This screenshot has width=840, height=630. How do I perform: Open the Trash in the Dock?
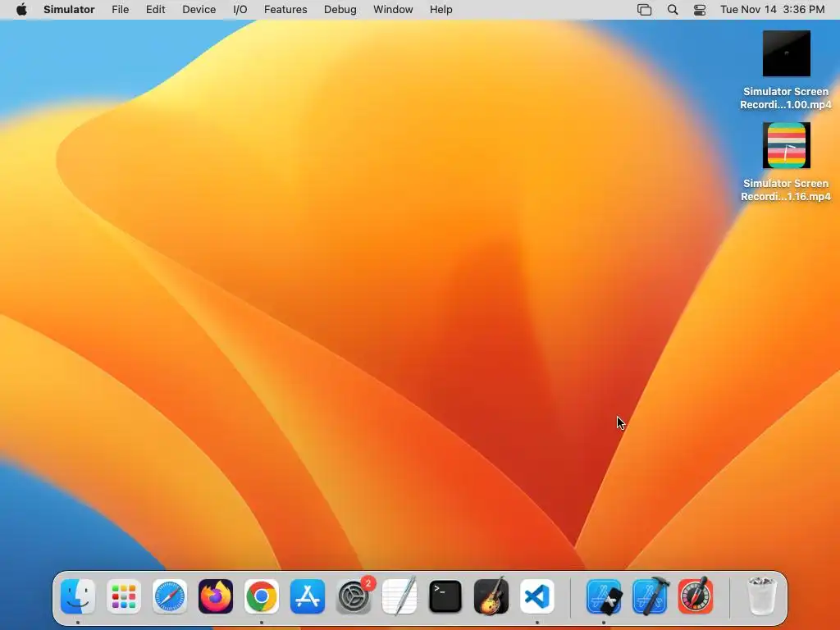761,596
